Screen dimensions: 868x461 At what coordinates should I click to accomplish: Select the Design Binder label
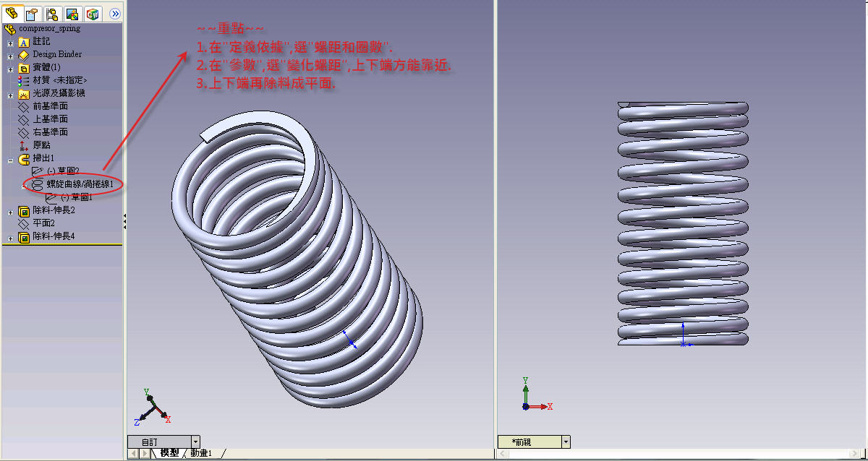(57, 54)
